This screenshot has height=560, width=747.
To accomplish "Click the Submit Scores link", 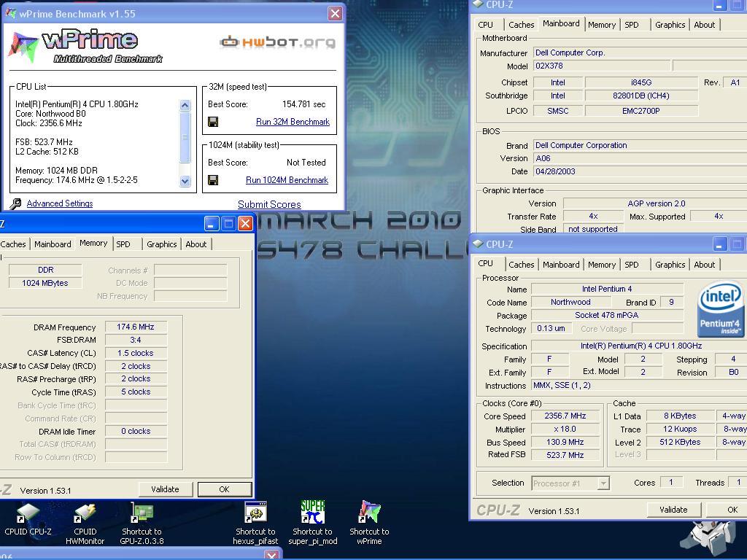I will pos(269,204).
